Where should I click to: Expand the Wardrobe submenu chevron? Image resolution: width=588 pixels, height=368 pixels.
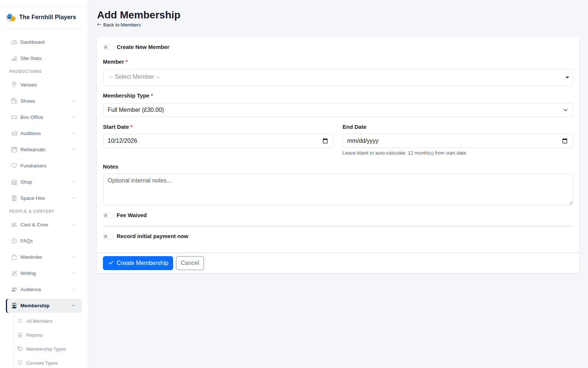pos(73,257)
